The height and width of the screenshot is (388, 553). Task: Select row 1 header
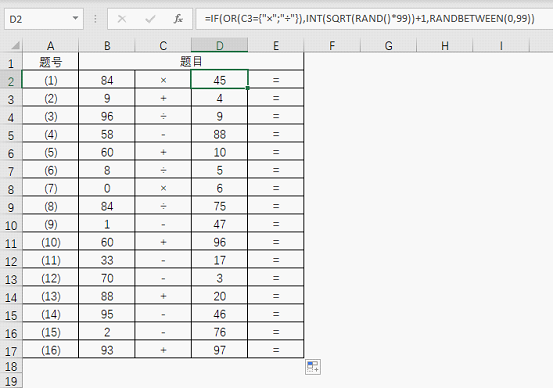[11, 62]
